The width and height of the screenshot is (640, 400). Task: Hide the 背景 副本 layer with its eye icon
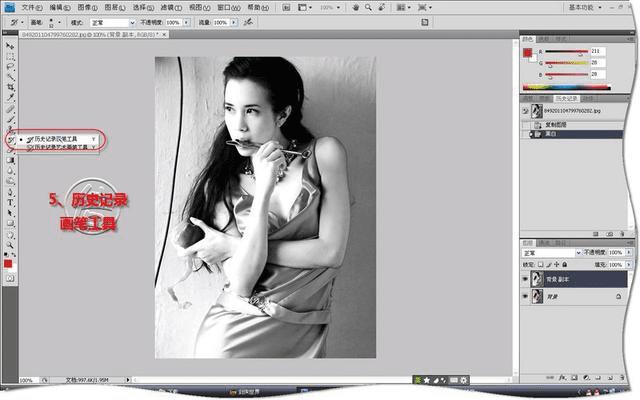(x=526, y=278)
